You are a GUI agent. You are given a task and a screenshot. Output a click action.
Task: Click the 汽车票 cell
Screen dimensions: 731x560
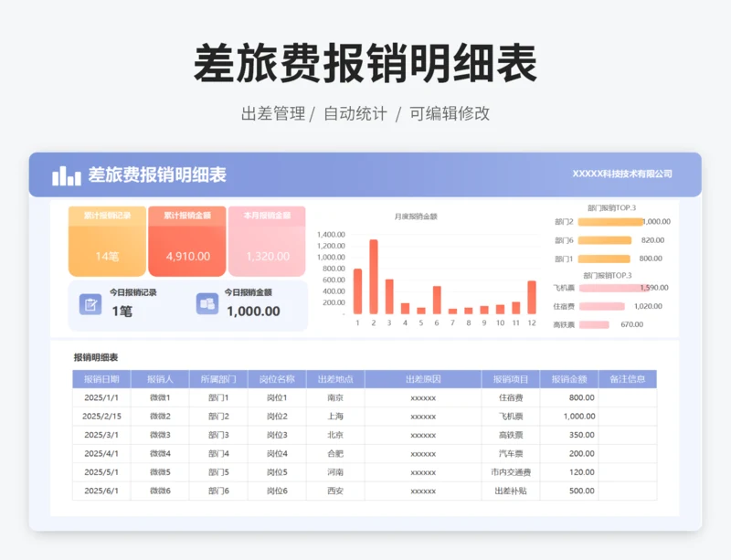point(511,454)
